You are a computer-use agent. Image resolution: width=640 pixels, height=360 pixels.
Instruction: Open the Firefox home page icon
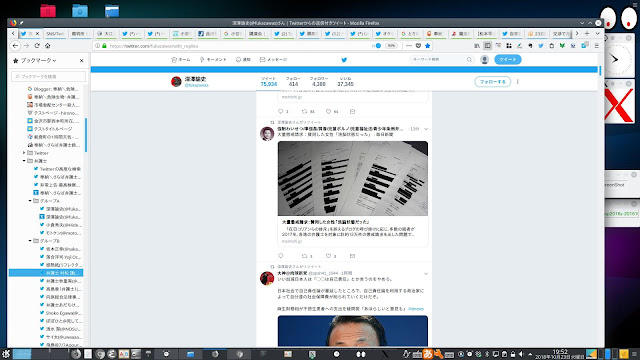pos(48,46)
